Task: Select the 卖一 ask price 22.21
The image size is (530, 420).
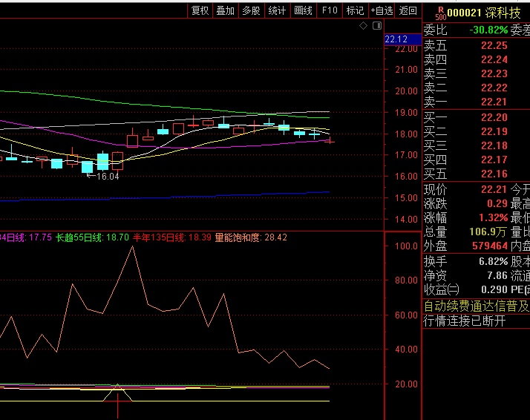Action: (494, 102)
